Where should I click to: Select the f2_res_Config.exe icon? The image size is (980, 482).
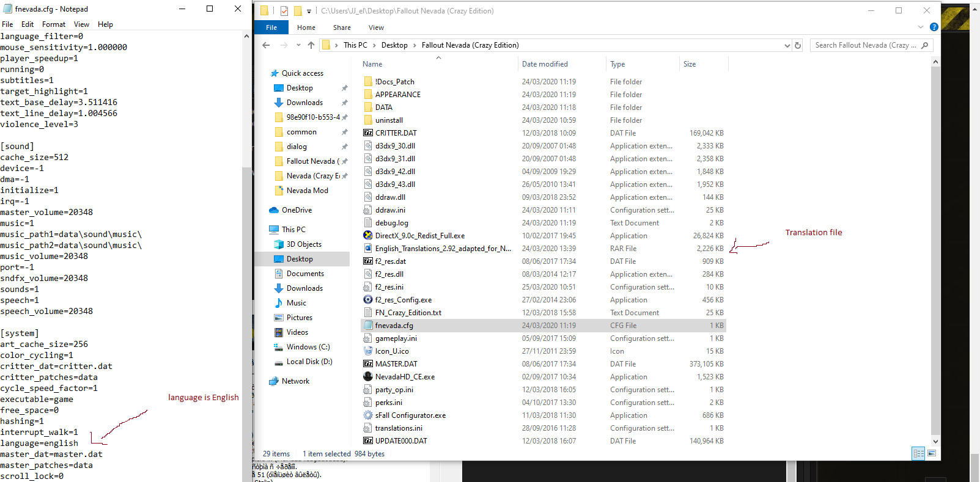pyautogui.click(x=368, y=299)
